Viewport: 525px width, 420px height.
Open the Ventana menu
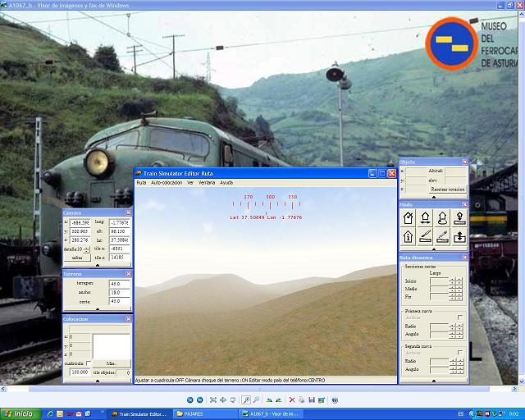coord(207,183)
